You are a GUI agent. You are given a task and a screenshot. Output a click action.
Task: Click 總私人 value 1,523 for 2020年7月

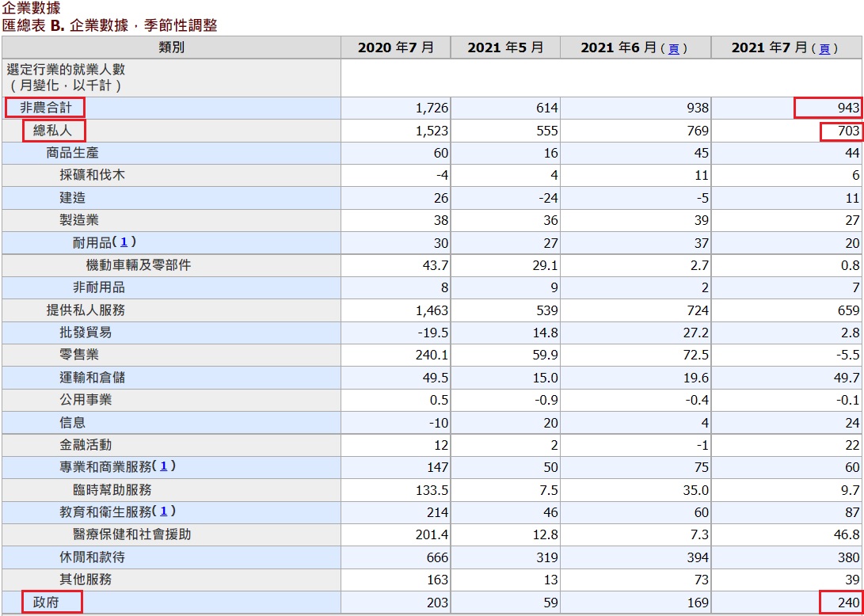[x=432, y=131]
